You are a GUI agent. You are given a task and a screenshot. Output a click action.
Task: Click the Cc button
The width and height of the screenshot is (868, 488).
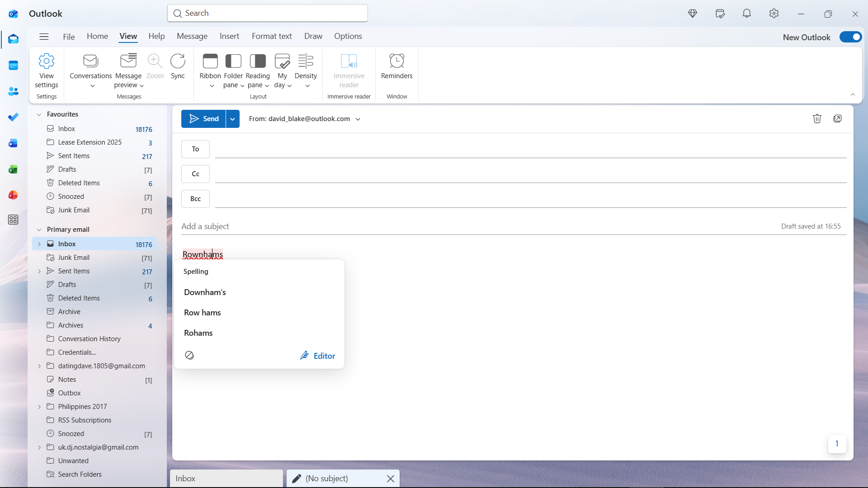pos(195,174)
